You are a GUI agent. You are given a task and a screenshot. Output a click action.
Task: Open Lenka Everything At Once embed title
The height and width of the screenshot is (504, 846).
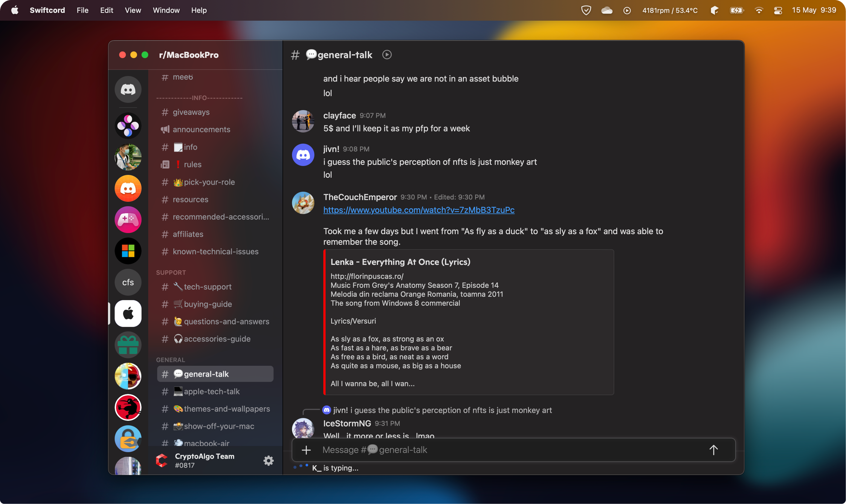click(x=400, y=262)
